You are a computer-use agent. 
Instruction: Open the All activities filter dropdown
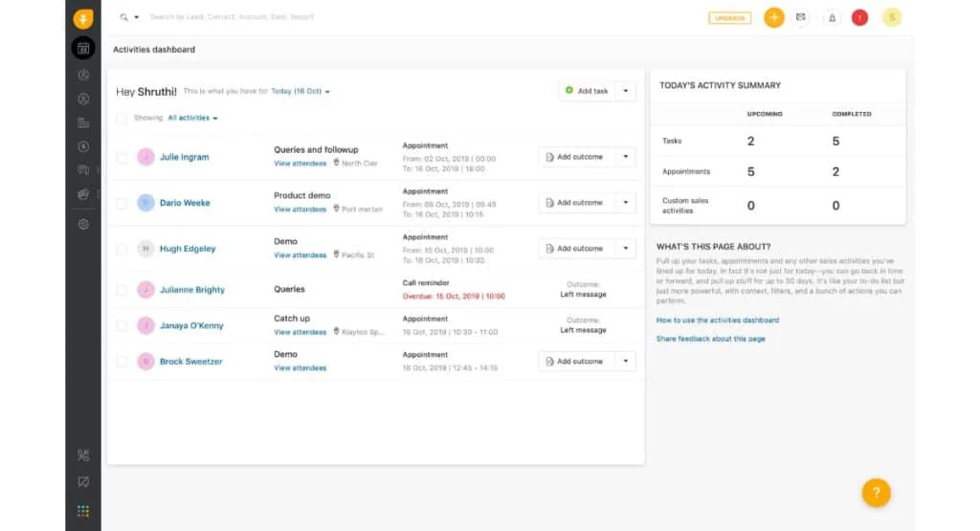(192, 118)
